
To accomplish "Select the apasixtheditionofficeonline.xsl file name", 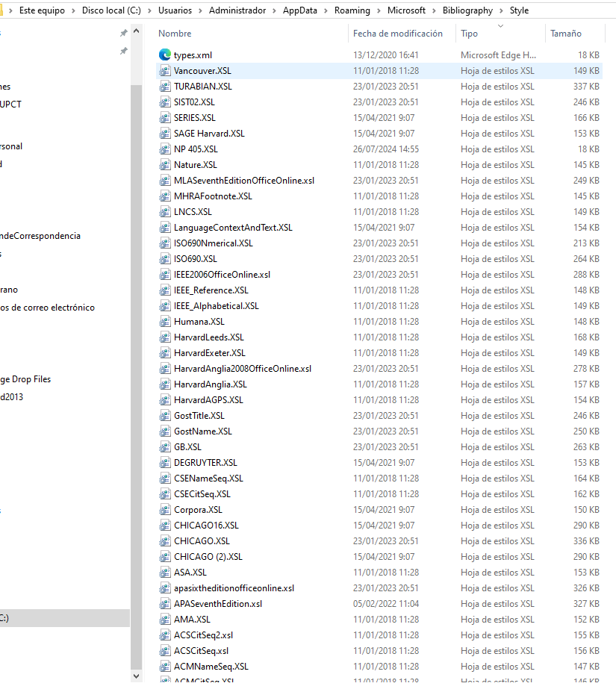I will (234, 588).
